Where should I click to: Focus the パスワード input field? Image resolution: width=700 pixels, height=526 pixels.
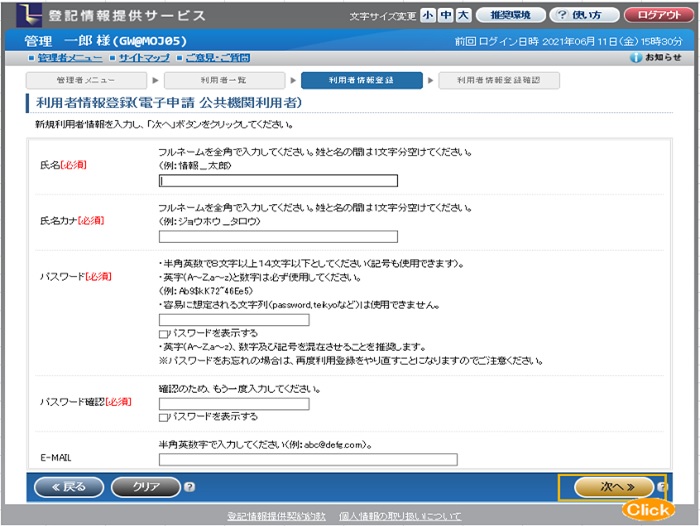tap(234, 320)
